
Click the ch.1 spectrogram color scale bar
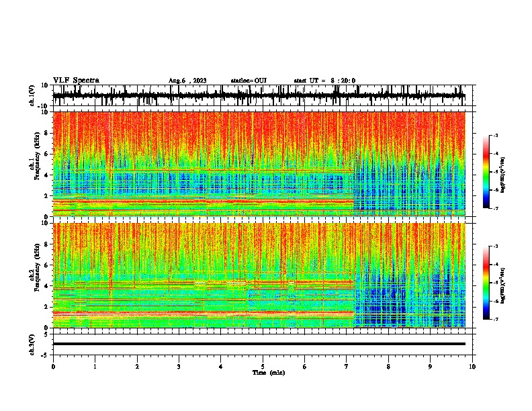[486, 172]
